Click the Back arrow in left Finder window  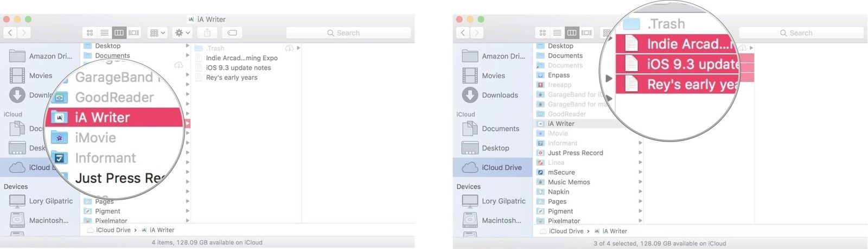10,33
